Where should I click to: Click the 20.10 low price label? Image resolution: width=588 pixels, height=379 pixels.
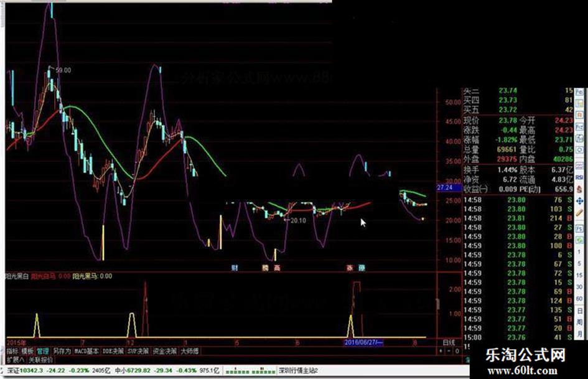click(298, 221)
